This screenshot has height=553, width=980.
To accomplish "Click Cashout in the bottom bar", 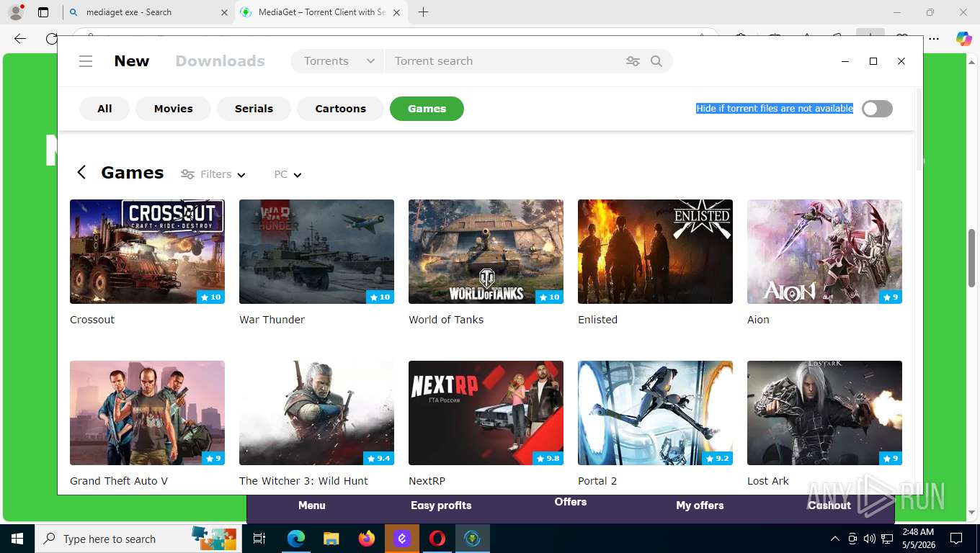I will pos(829,505).
